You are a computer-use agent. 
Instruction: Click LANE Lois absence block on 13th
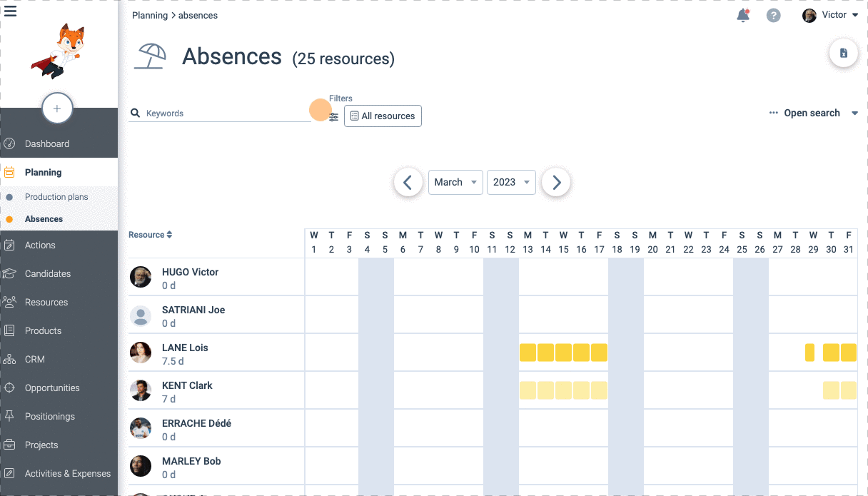pos(528,353)
